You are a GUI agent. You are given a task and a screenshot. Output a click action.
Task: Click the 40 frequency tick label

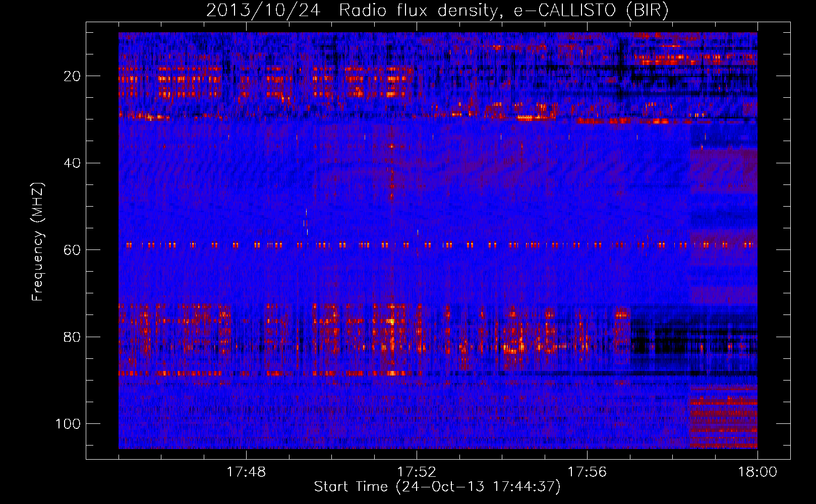pos(72,163)
